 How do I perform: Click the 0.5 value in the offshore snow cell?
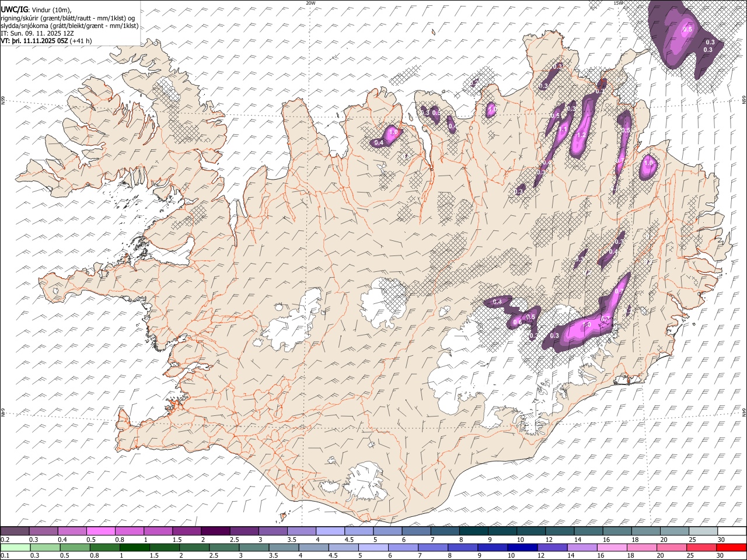pos(687,29)
